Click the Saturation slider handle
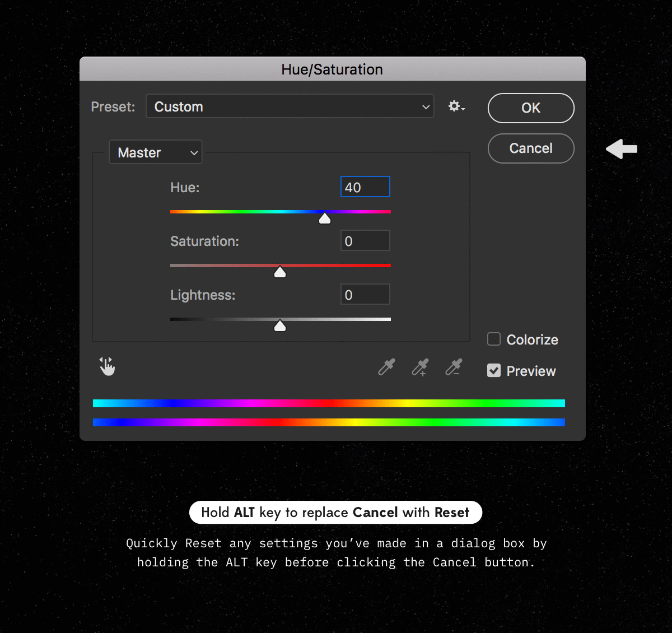The height and width of the screenshot is (633, 672). [x=280, y=272]
